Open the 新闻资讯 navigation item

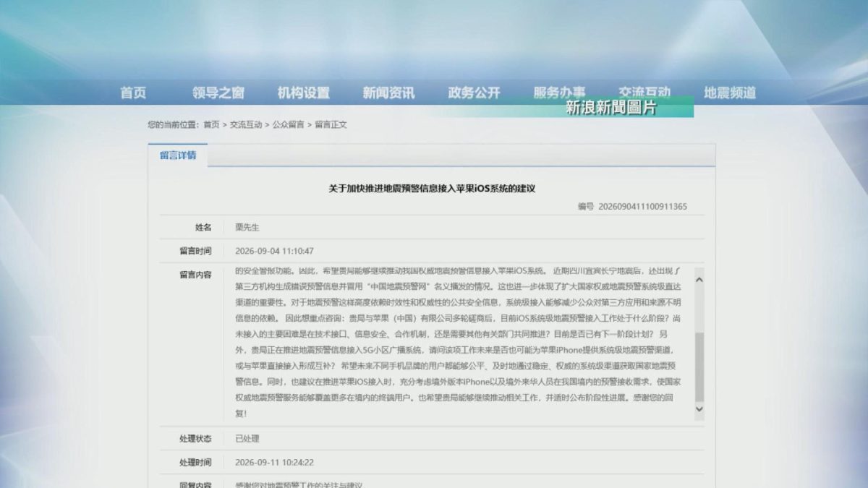389,93
